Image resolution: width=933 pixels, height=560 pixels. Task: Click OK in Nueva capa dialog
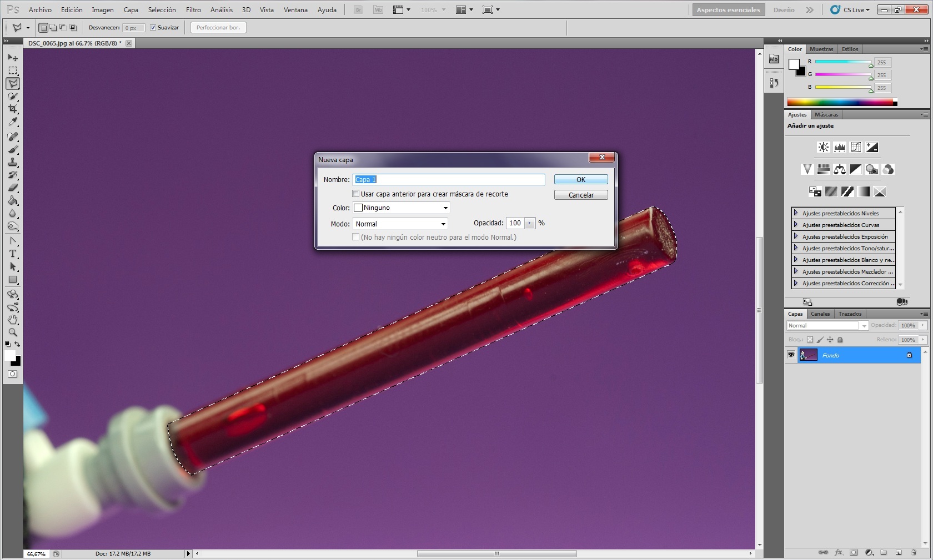(580, 179)
